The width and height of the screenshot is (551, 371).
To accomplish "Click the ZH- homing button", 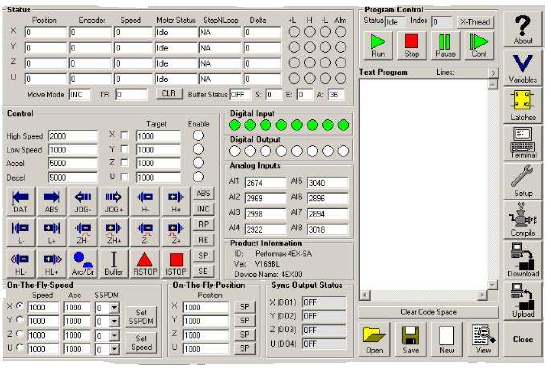I will (83, 232).
